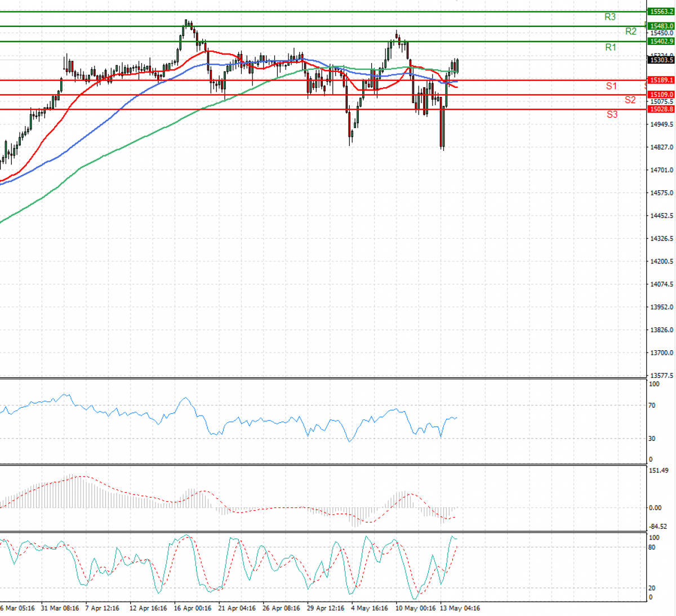Screen dimensions: 676x616
Task: Click the 13 May 04:16 time axis label
Action: coord(460,608)
